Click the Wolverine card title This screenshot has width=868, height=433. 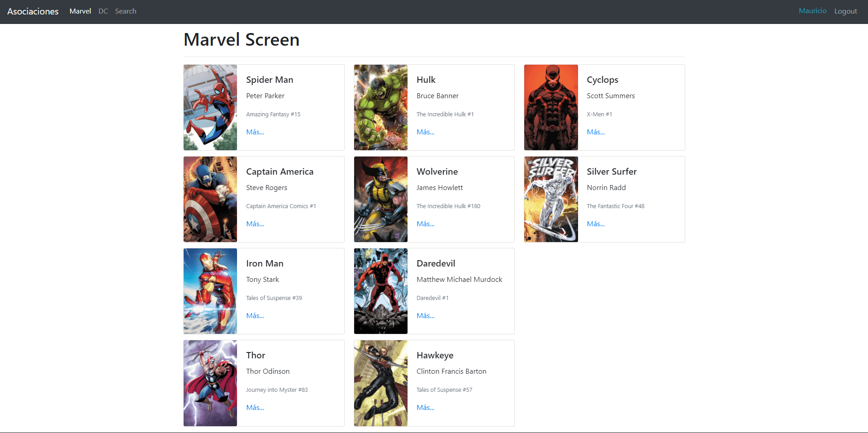(437, 171)
